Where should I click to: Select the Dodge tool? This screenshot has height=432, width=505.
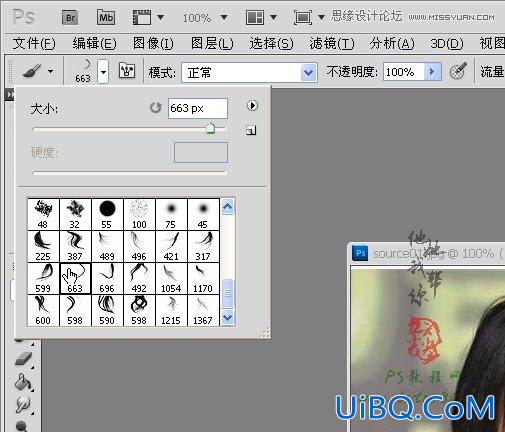point(23,426)
